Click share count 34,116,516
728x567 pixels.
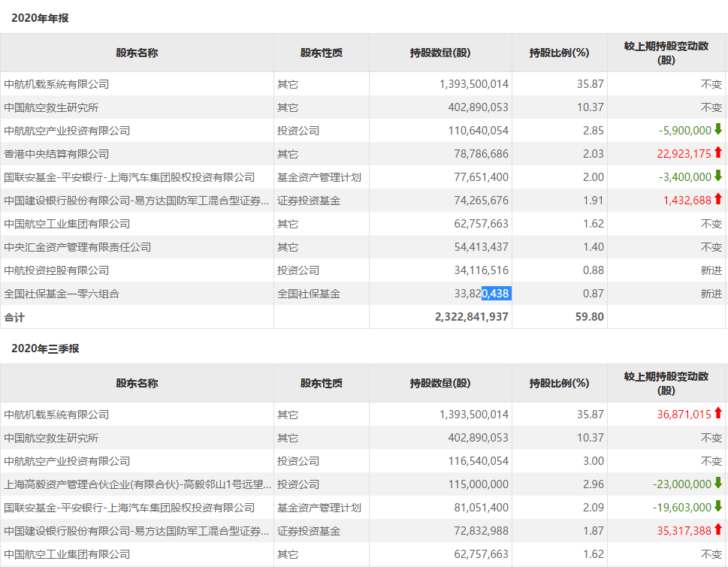pos(482,270)
